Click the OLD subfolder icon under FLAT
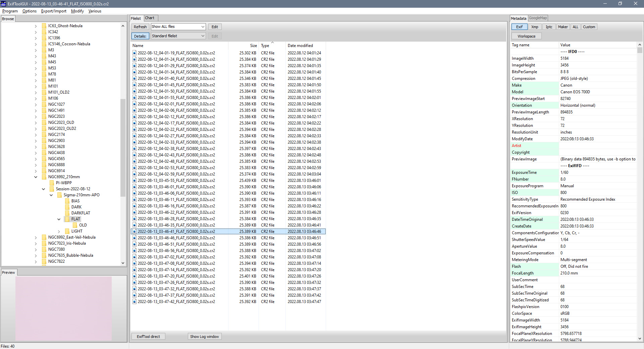 (x=75, y=225)
